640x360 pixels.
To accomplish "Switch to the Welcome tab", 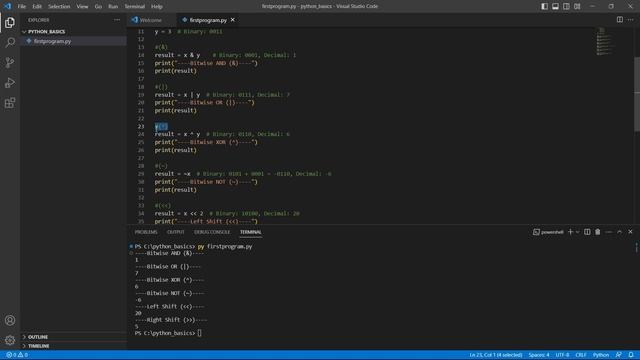I will (151, 20).
